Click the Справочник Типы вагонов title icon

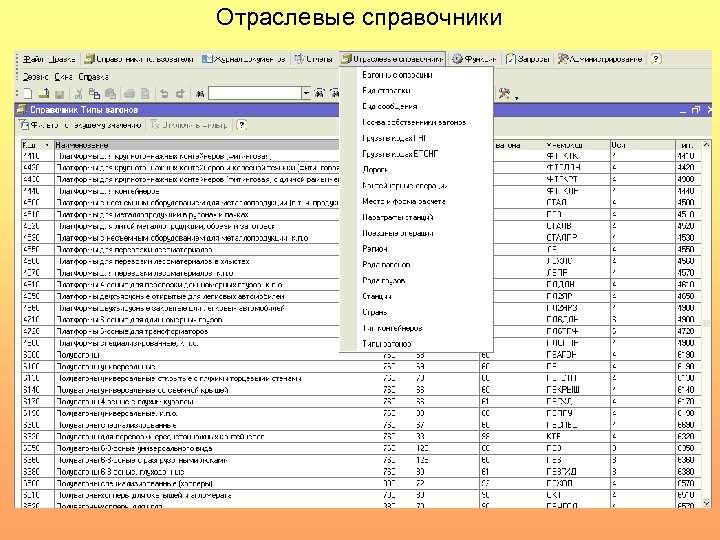pos(21,110)
